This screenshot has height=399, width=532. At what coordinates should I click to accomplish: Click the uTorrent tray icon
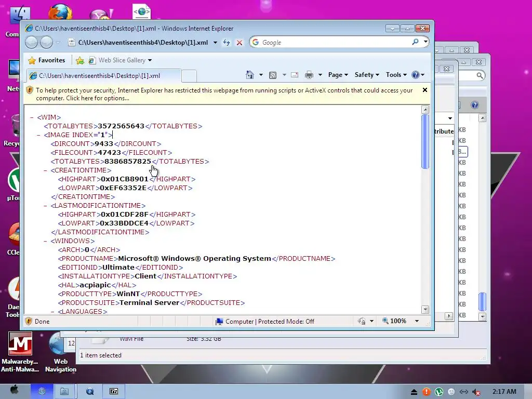click(x=439, y=392)
